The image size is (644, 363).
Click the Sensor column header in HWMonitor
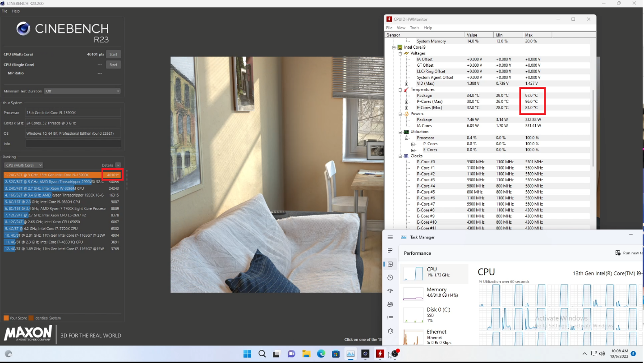(x=424, y=35)
